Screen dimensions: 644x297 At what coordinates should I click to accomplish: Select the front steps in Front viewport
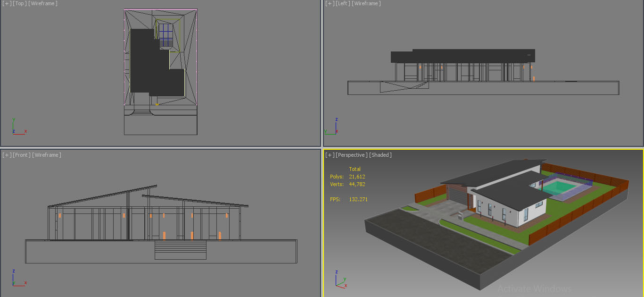(181, 250)
